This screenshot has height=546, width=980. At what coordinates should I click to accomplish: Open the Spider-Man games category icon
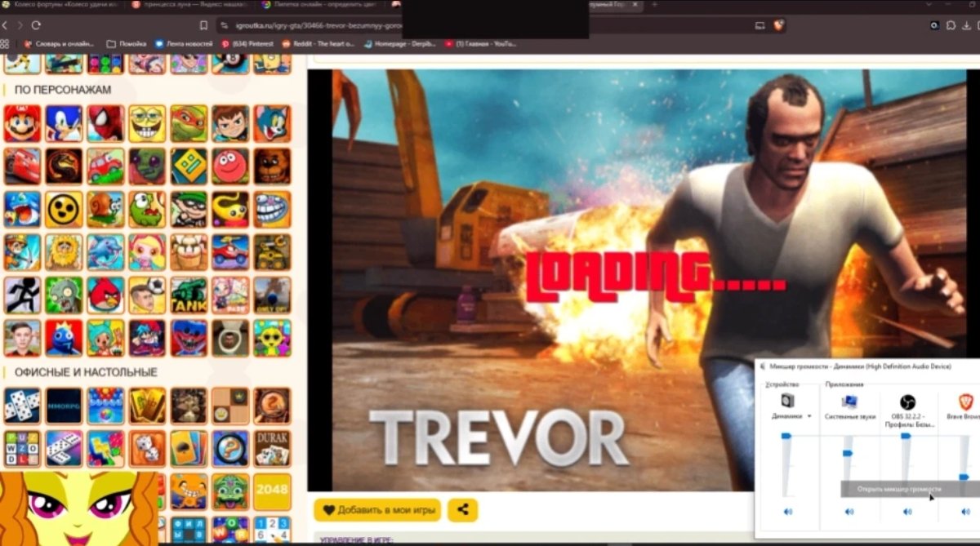point(105,123)
